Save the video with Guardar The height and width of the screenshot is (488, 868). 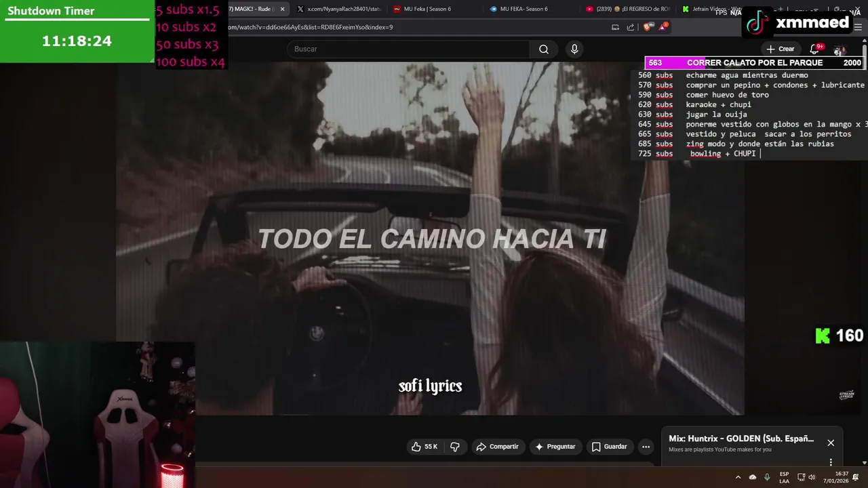[609, 447]
